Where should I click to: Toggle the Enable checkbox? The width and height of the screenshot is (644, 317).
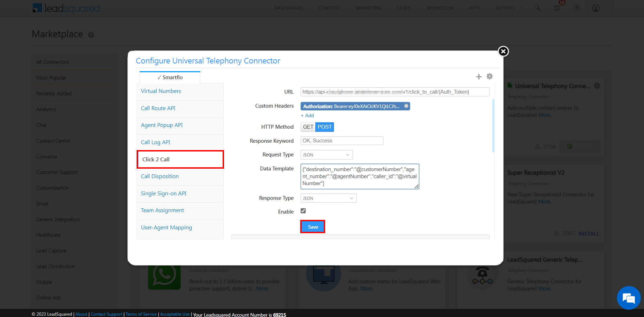coord(303,211)
